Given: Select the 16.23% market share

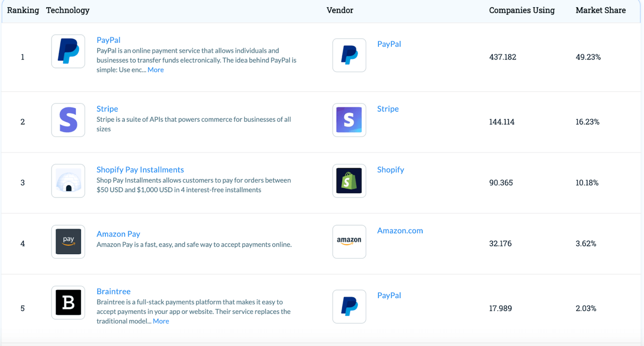Looking at the screenshot, I should coord(588,122).
